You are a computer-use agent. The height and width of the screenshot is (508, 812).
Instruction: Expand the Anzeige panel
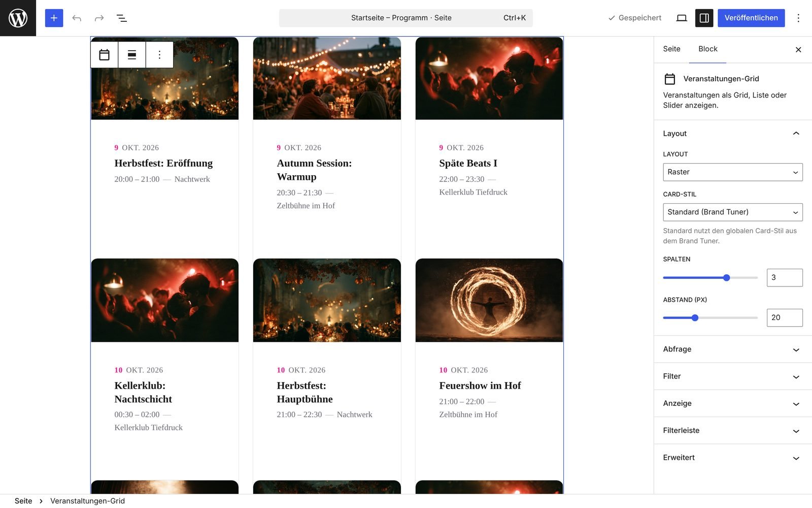pyautogui.click(x=733, y=403)
